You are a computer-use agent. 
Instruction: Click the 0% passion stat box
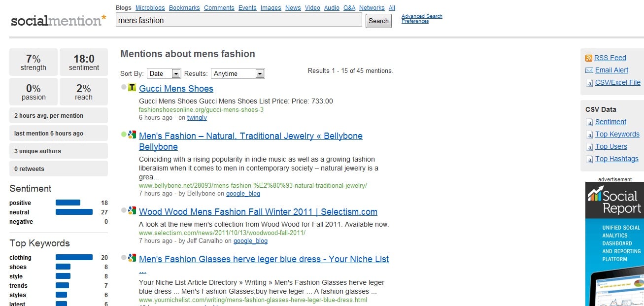click(x=34, y=92)
